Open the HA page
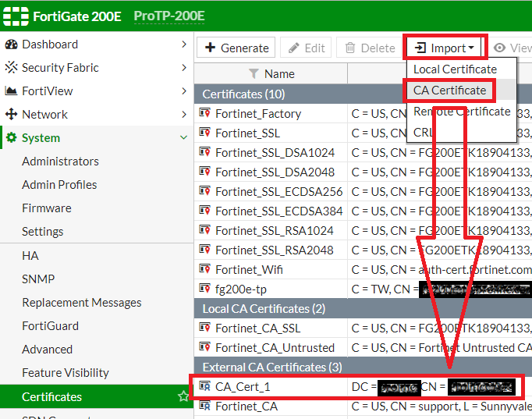Image resolution: width=532 pixels, height=419 pixels. click(x=30, y=255)
